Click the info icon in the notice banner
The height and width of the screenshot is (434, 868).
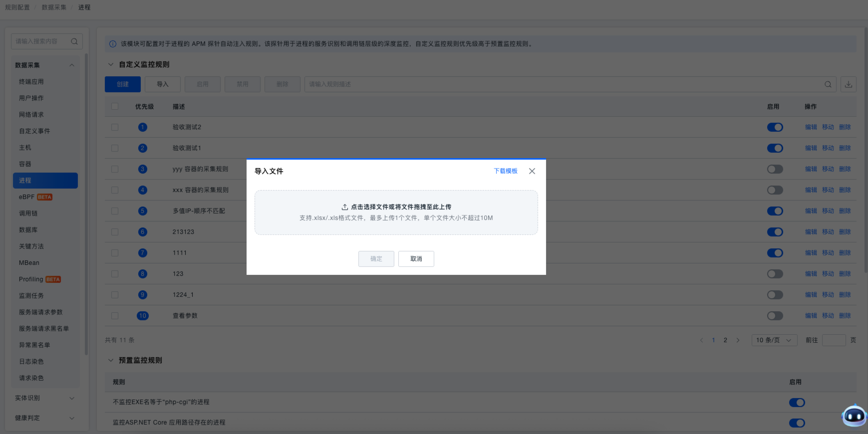tap(113, 44)
